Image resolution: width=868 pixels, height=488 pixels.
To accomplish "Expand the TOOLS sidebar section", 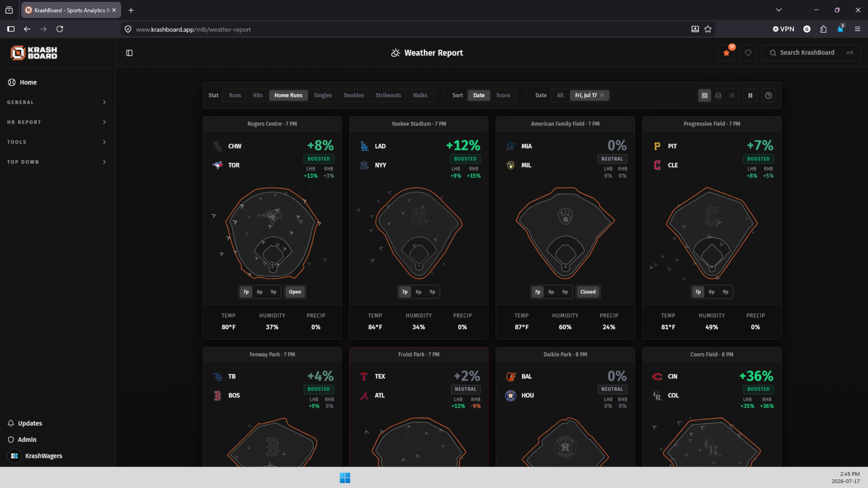I will 57,142.
